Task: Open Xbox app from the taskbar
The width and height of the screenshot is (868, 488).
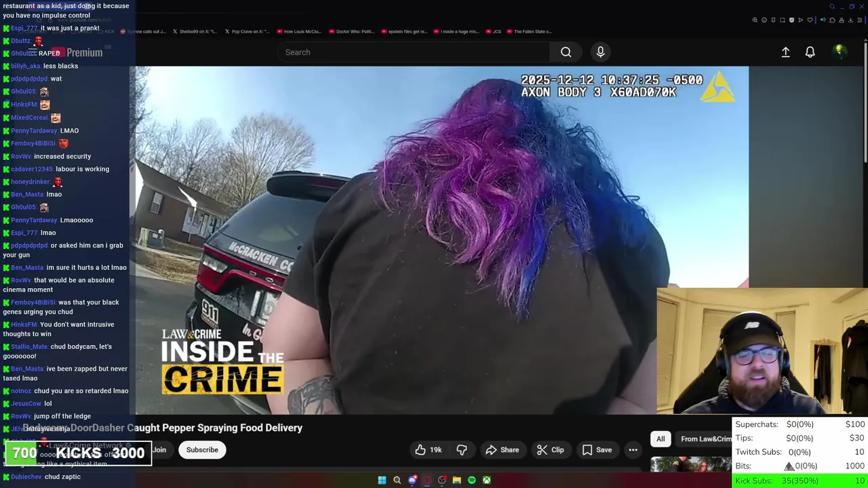Action: pos(486,481)
